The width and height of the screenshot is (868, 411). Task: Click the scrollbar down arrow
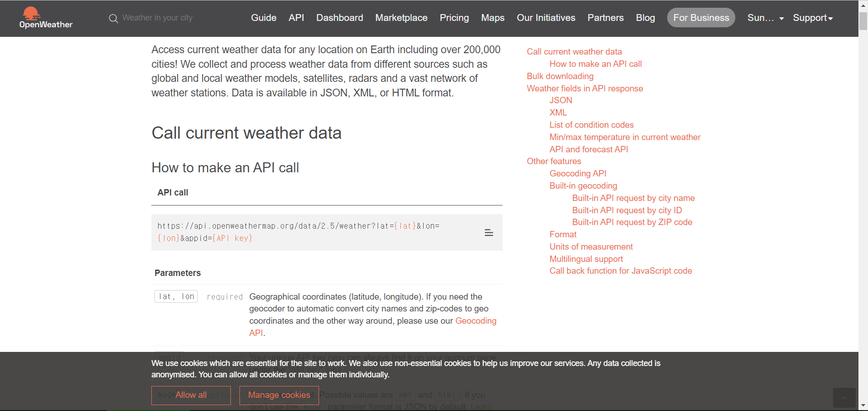coord(863,406)
